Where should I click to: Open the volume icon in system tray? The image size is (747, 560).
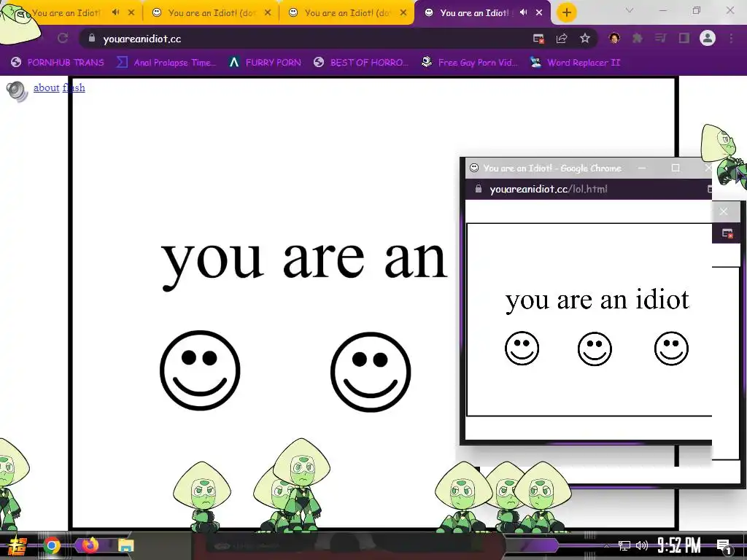[642, 545]
